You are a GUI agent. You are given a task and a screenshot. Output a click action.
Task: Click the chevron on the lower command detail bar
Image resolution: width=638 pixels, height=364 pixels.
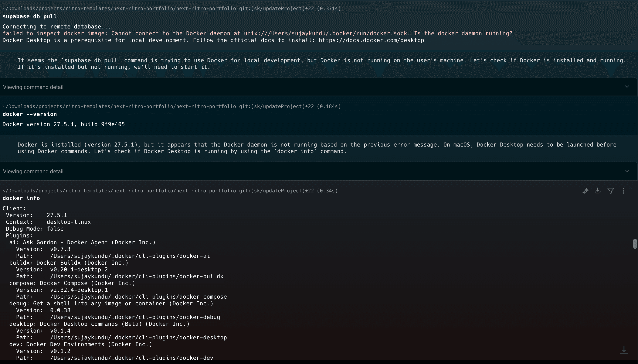click(627, 171)
